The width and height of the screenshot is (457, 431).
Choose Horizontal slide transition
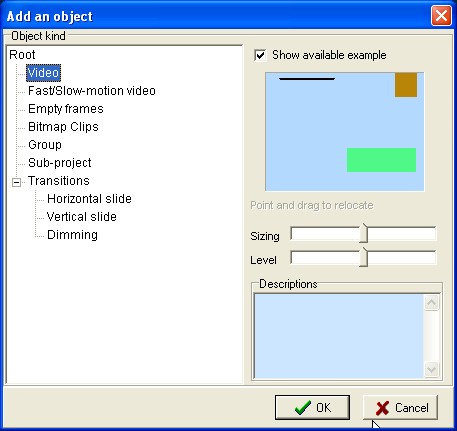coord(89,199)
